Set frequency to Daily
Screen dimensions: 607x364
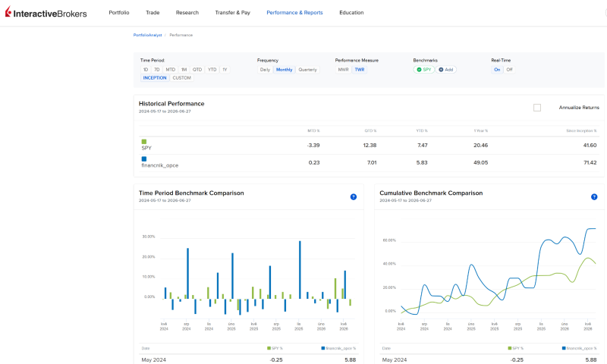point(265,70)
